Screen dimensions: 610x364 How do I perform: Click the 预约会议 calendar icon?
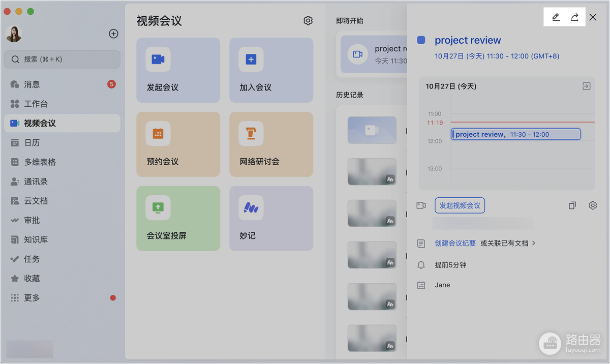pos(158,134)
